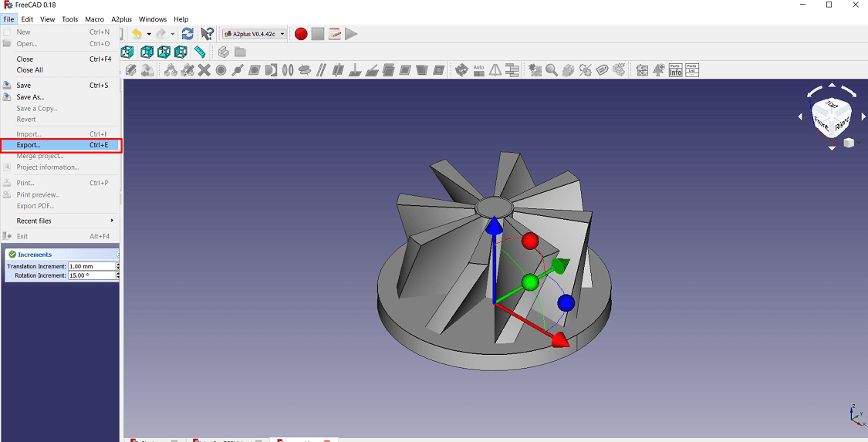Click the Parts Info icon

(x=675, y=69)
